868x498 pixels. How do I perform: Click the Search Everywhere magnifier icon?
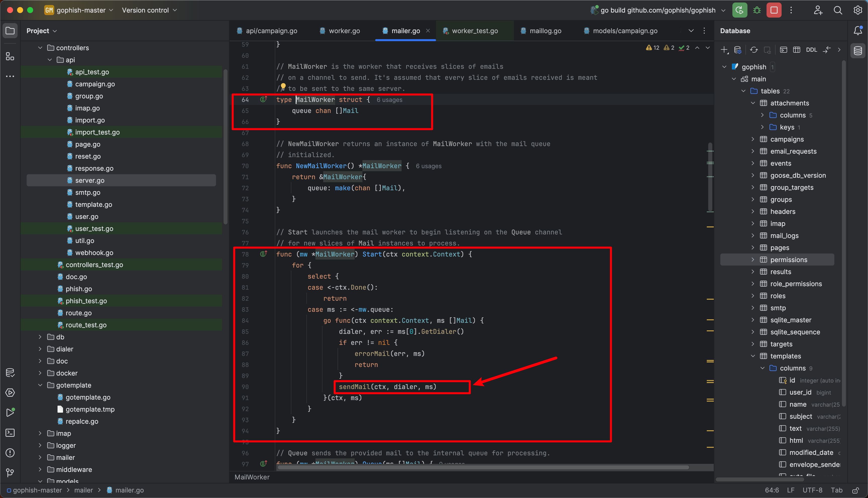click(x=838, y=10)
